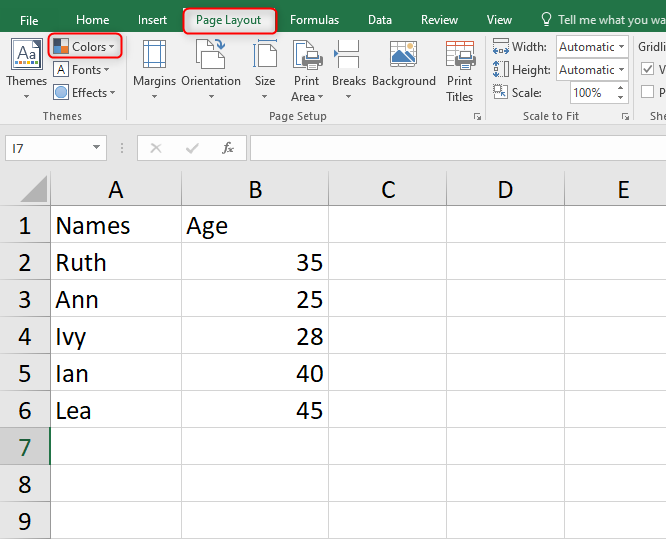Open the Breaks menu

(349, 69)
